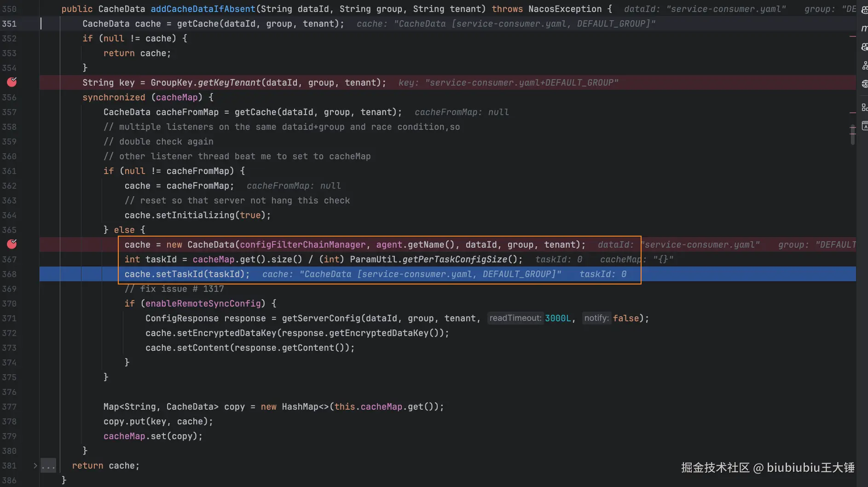
Task: Expand the folded region at line 381
Action: [35, 465]
